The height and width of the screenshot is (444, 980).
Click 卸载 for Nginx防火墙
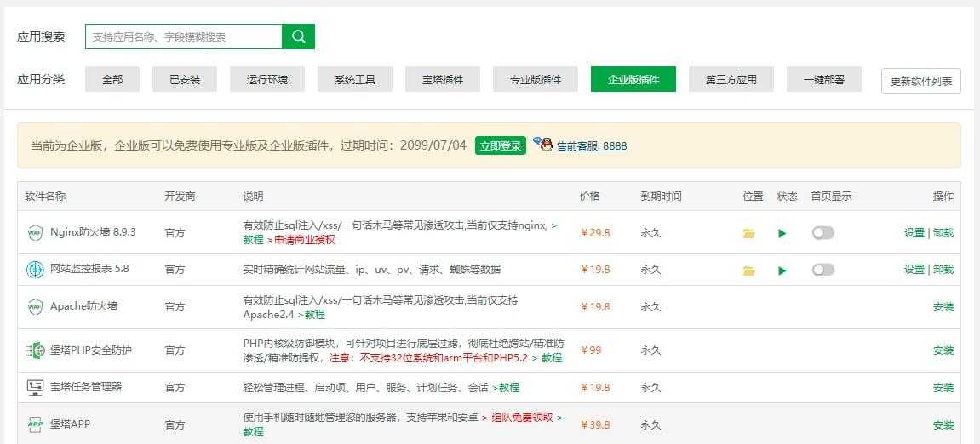coord(943,232)
